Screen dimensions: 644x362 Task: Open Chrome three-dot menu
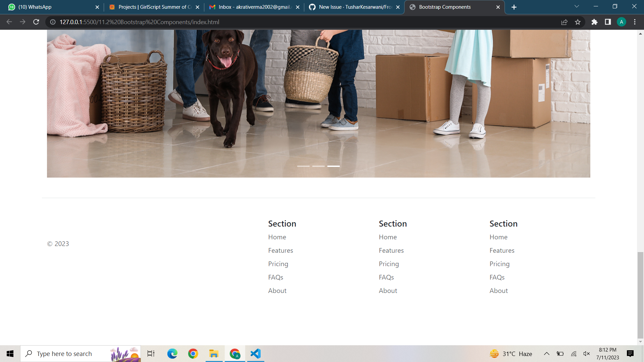click(635, 22)
